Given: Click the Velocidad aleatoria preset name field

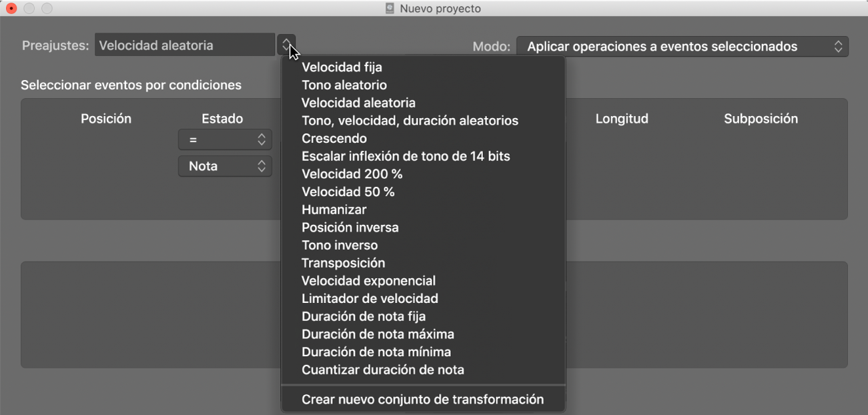Looking at the screenshot, I should pyautogui.click(x=185, y=45).
